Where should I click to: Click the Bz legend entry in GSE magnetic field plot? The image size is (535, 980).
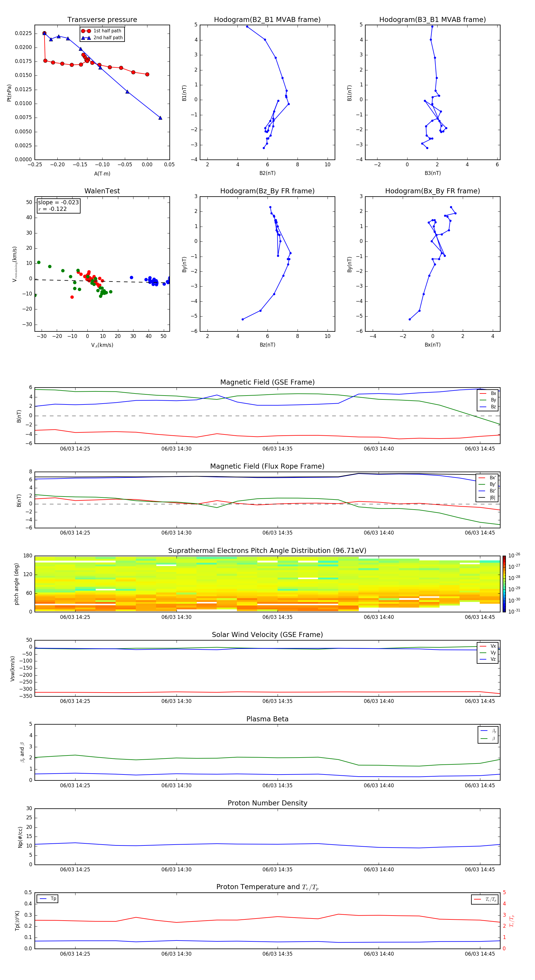click(488, 407)
